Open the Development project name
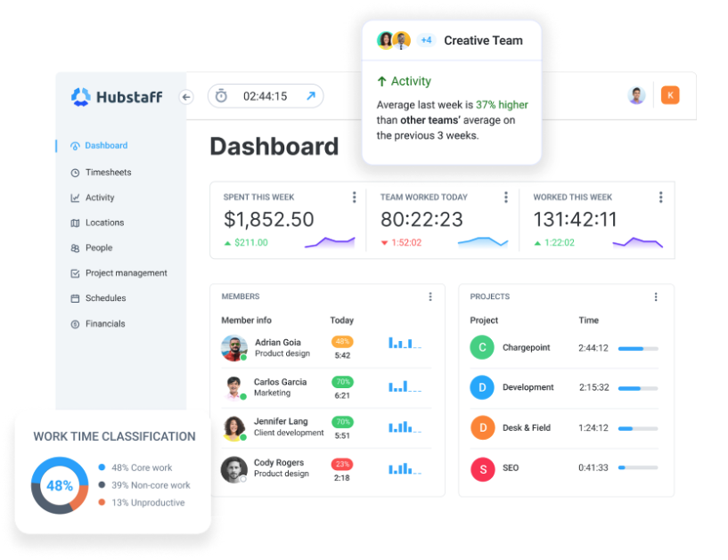This screenshot has height=560, width=728. point(528,387)
